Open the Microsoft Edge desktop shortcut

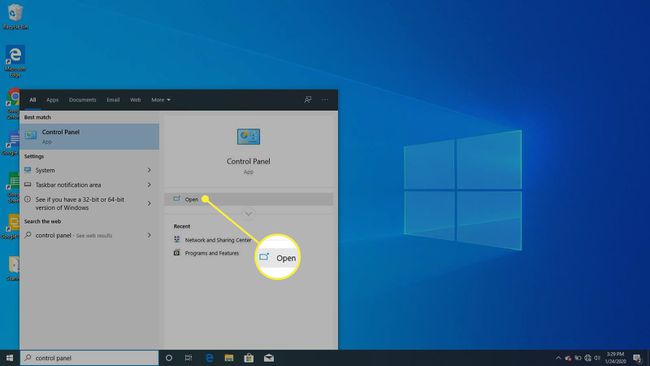(15, 61)
